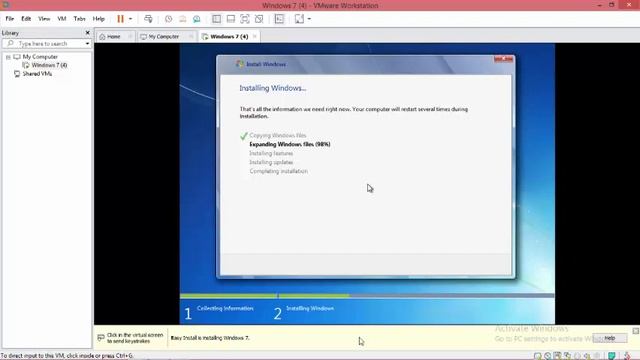
Task: Take a snapshot with the clock icon
Action: click(x=168, y=19)
